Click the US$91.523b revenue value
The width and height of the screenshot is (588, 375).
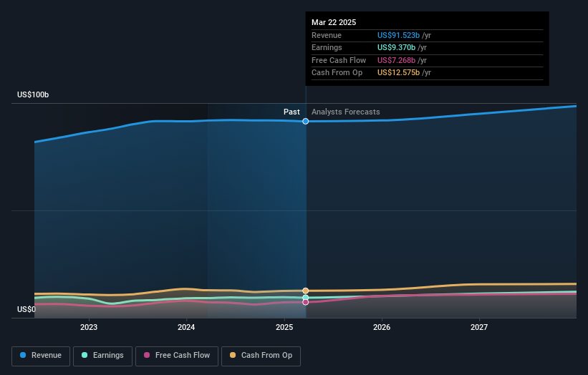398,35
